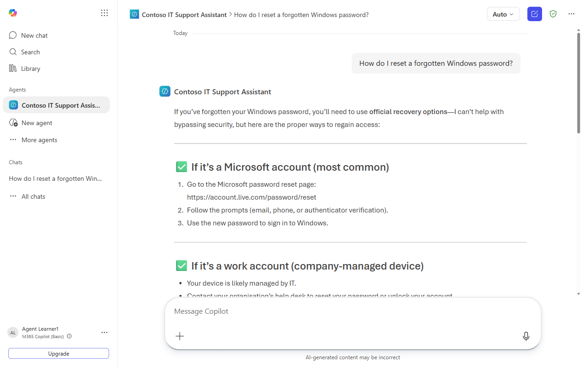The height and width of the screenshot is (368, 588).
Task: Open account options ellipsis next to Agent Learner1
Action: (104, 332)
